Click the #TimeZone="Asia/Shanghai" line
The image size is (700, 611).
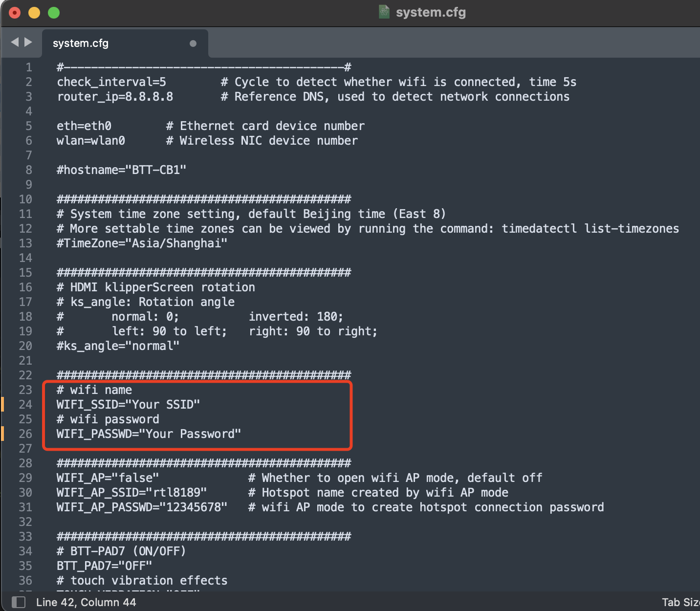[x=142, y=243]
